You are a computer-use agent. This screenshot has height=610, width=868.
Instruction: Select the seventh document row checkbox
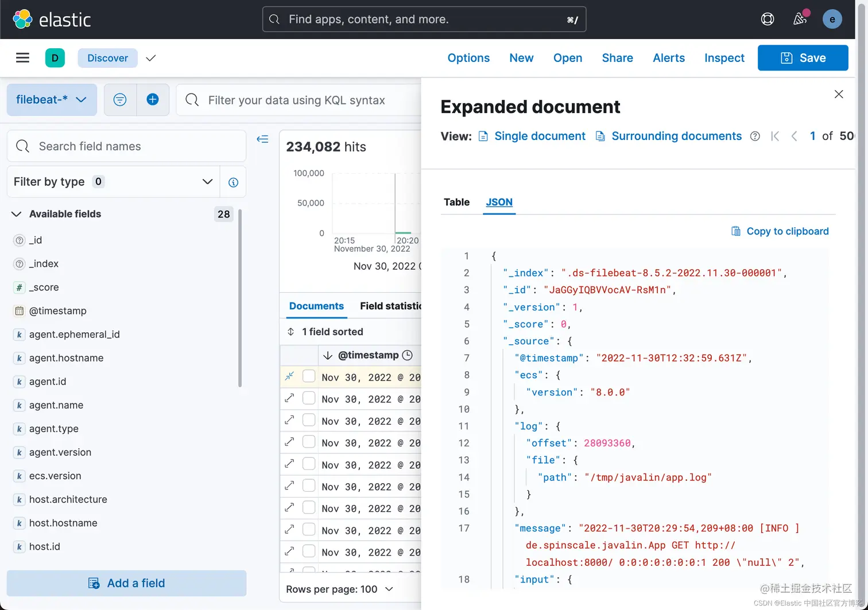click(x=309, y=507)
